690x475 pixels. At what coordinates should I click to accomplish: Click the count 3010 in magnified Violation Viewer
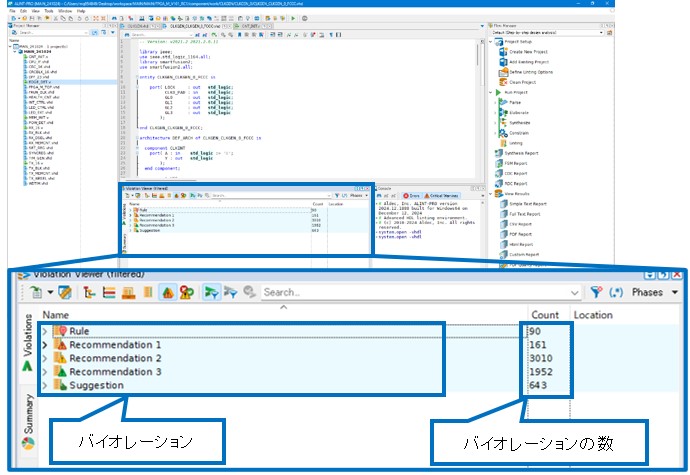[x=540, y=358]
